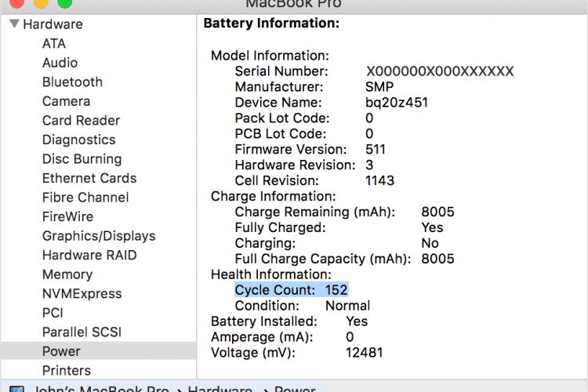Open the Bluetooth hardware entry

[x=72, y=82]
